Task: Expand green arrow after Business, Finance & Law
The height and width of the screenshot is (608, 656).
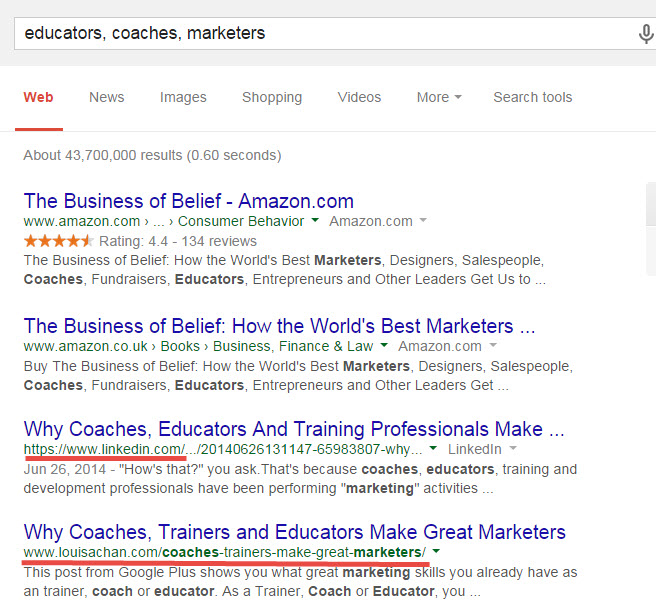Action: 384,345
